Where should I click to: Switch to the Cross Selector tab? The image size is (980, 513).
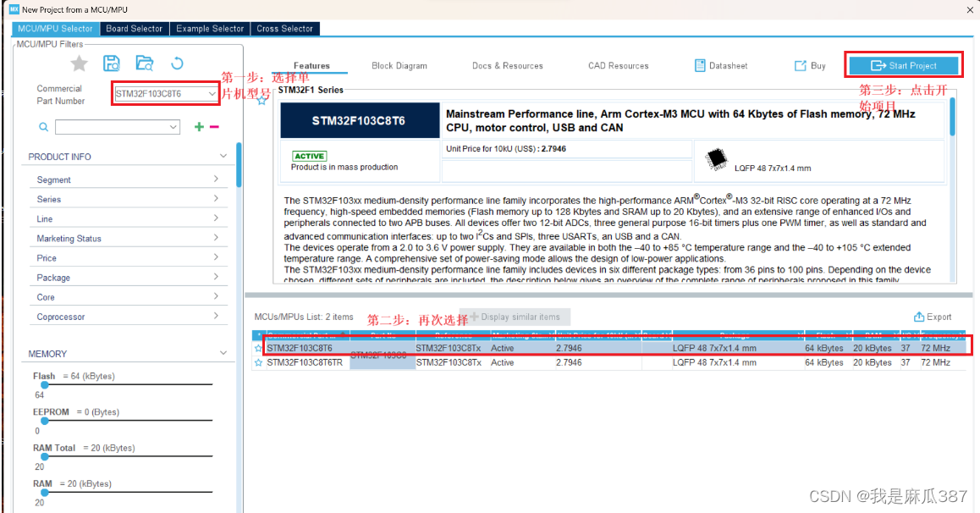point(285,29)
